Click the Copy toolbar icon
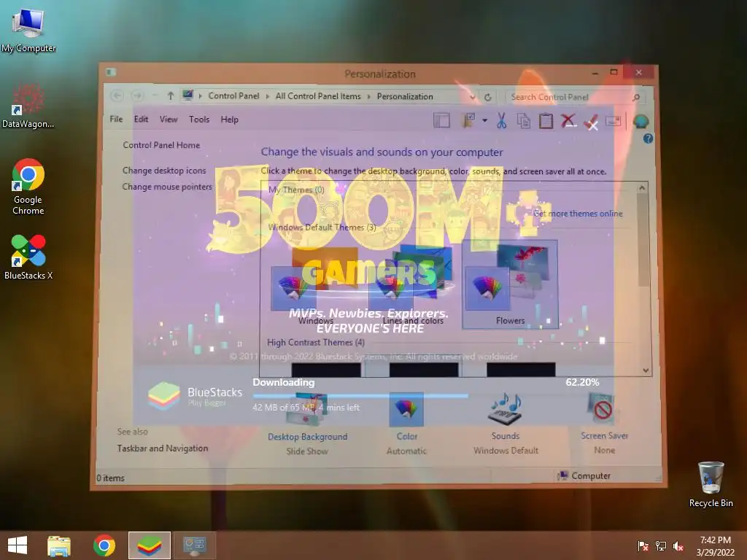Screen dimensions: 747x560 pyautogui.click(x=524, y=121)
